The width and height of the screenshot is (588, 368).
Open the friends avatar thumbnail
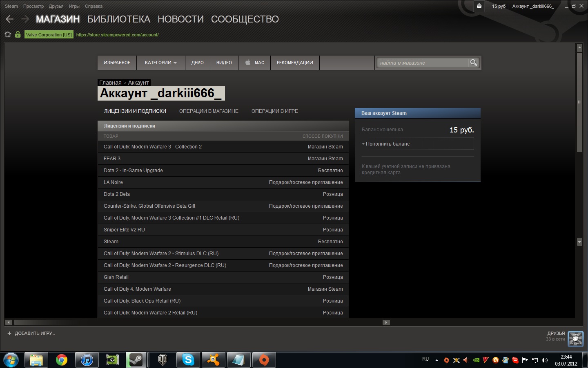click(576, 339)
